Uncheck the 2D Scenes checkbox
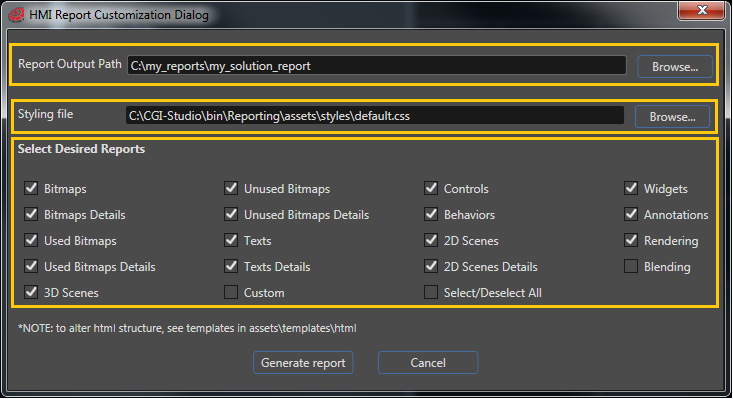The width and height of the screenshot is (733, 399). (431, 240)
